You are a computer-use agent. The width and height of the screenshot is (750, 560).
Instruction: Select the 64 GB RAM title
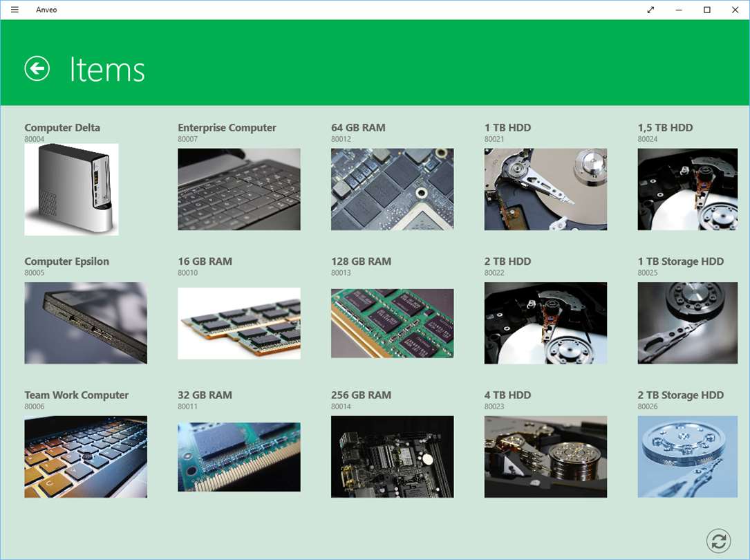tap(358, 128)
